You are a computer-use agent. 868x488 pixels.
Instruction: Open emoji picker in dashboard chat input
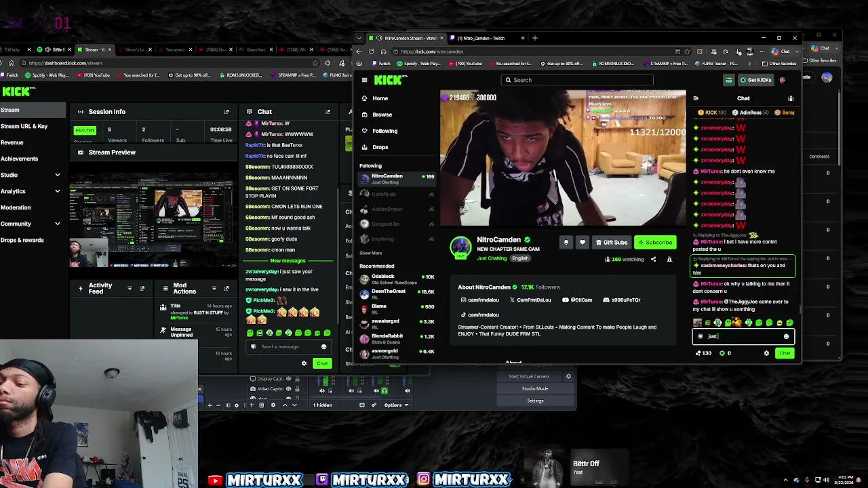pyautogui.click(x=324, y=347)
